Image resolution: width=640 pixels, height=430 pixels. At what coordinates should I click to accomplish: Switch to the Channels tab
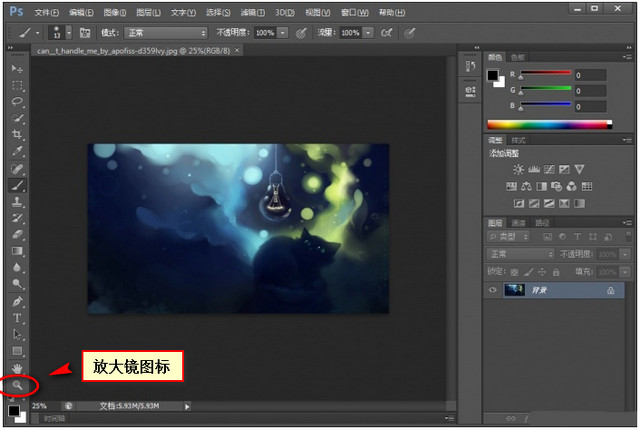tap(518, 223)
